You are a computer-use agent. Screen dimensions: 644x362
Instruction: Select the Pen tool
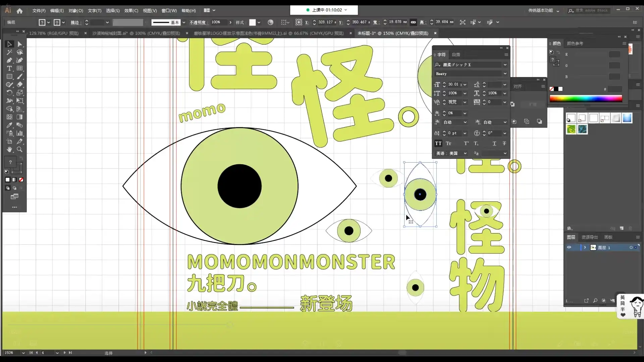pyautogui.click(x=9, y=60)
